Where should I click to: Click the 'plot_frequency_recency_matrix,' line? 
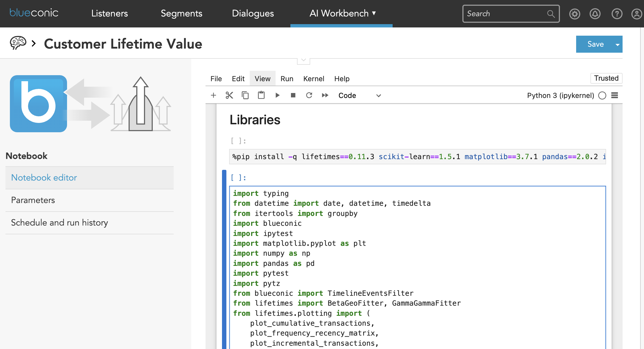(x=314, y=333)
